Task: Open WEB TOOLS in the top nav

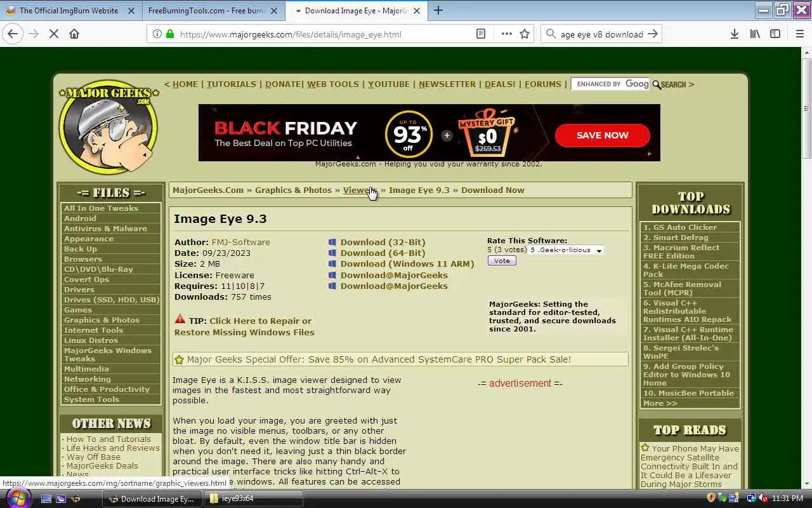Action: [x=333, y=84]
